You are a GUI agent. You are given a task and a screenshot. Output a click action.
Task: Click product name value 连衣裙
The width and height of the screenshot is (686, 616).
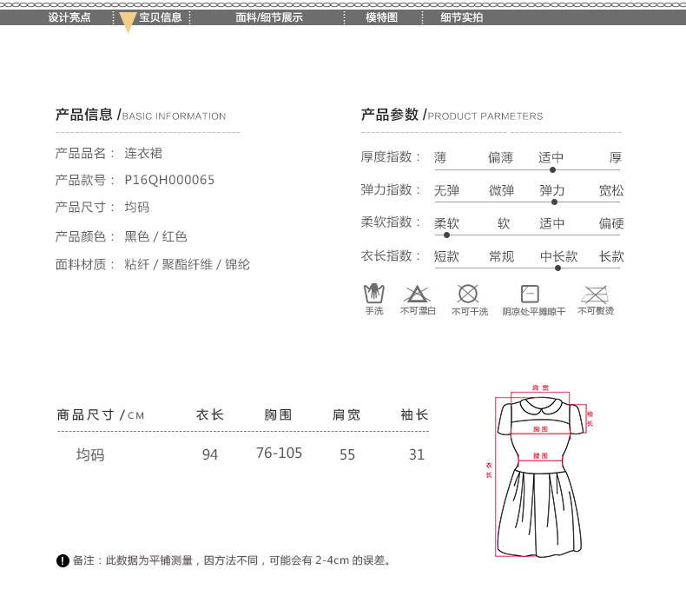tap(143, 153)
